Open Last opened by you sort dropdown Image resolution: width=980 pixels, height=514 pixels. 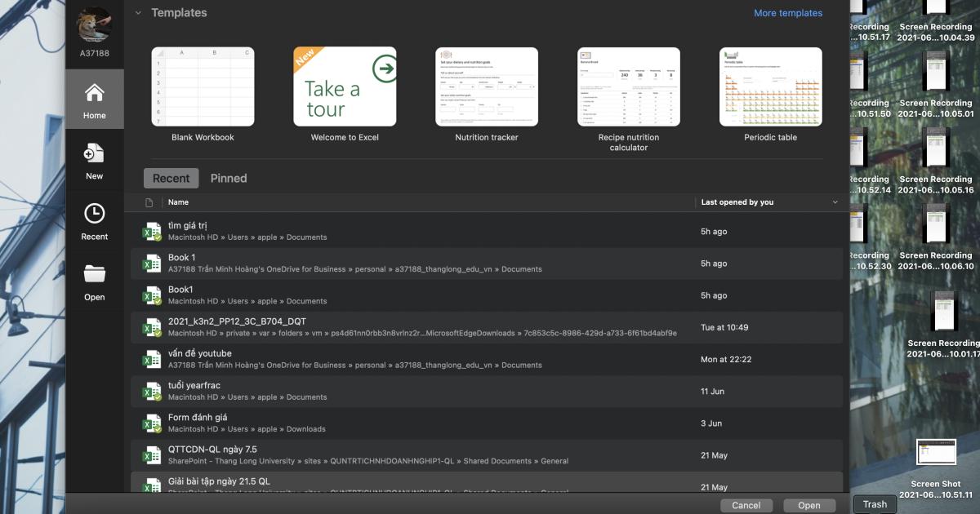point(835,202)
